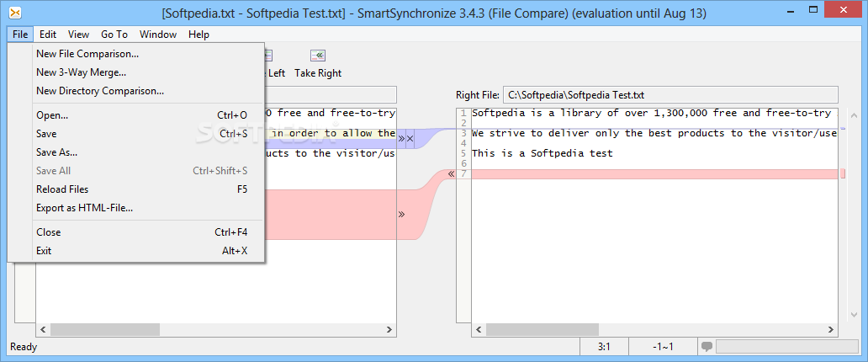Click the greyed Save All entry
Viewport: 868px width, 362px height.
click(135, 171)
